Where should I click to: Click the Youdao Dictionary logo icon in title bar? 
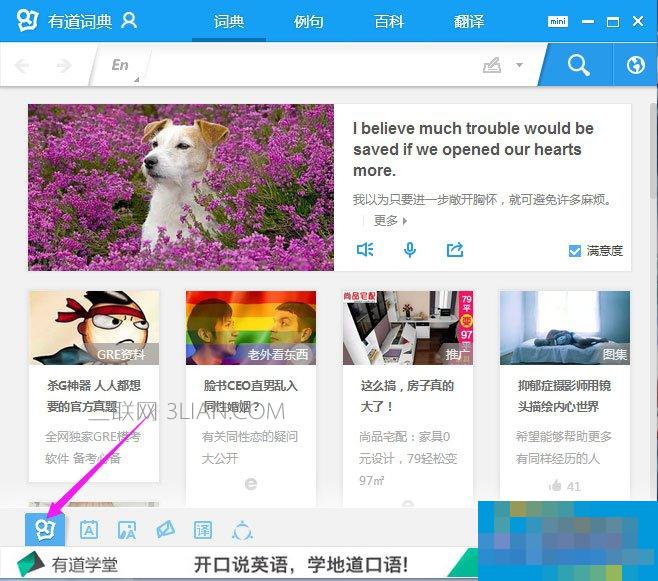[28, 20]
